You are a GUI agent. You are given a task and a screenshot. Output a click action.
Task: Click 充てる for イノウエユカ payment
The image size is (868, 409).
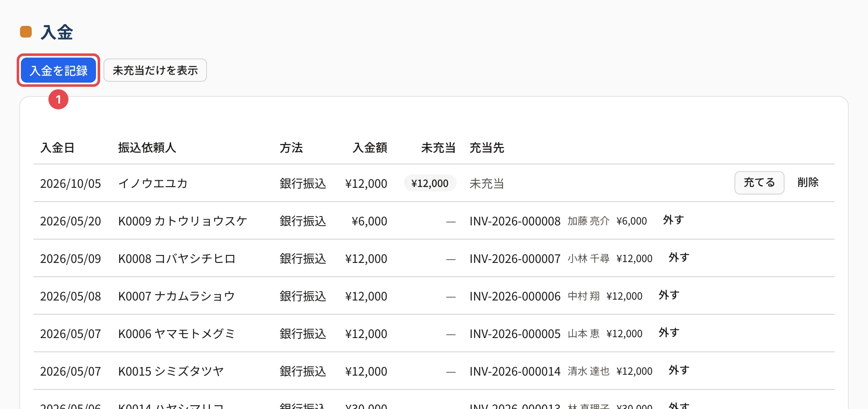[x=759, y=182]
